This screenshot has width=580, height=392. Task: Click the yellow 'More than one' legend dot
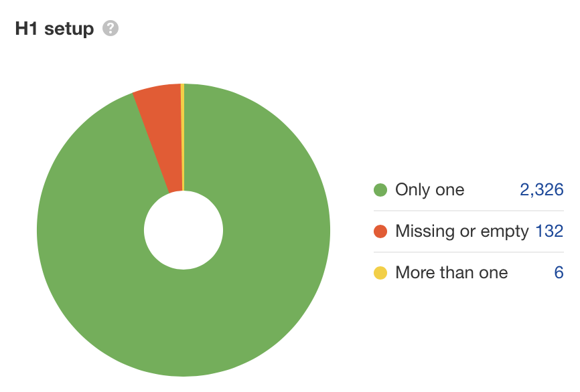click(x=380, y=273)
